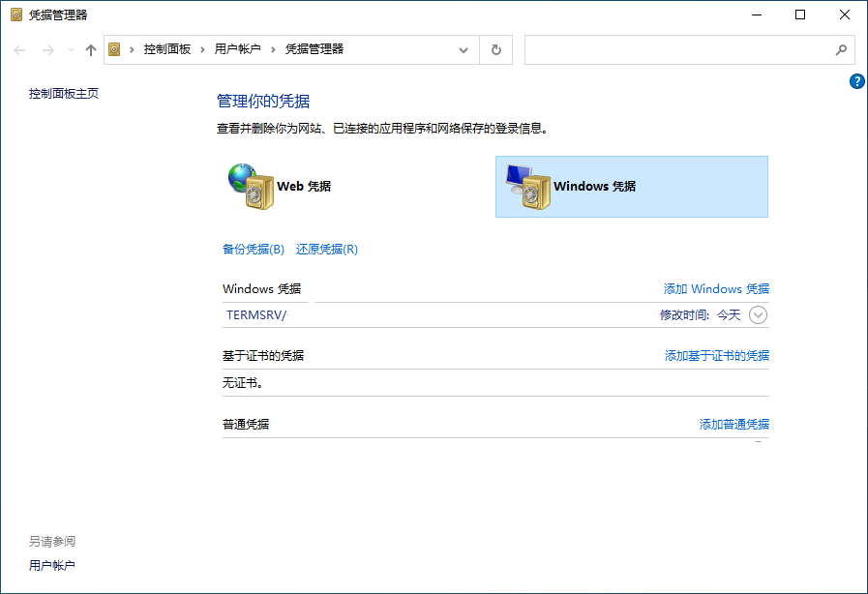Click 添加 Windows 凭据 link
The width and height of the screenshot is (868, 594).
[716, 289]
